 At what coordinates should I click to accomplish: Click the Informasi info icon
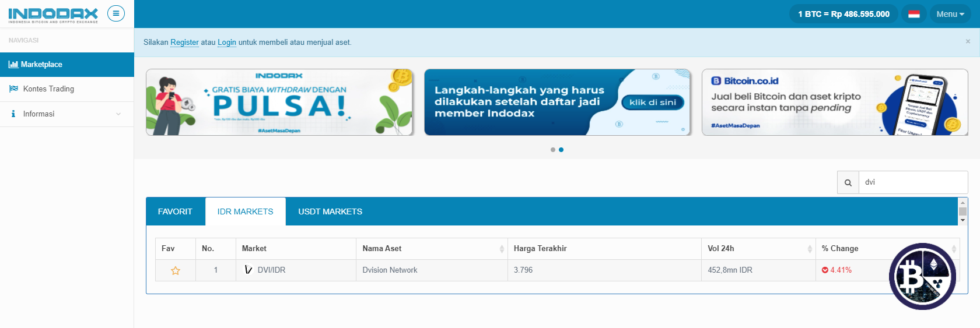point(13,114)
